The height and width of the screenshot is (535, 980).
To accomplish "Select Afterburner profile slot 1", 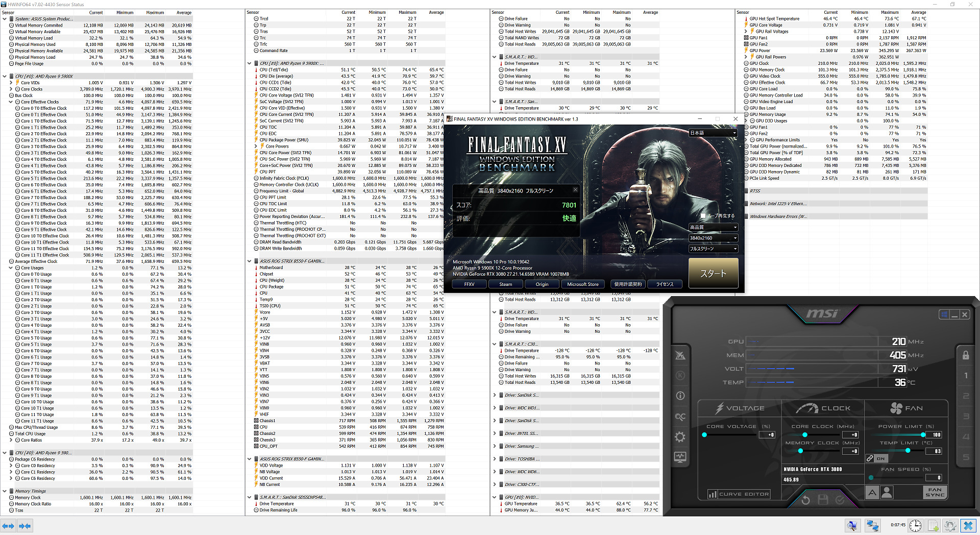I will pos(966,376).
